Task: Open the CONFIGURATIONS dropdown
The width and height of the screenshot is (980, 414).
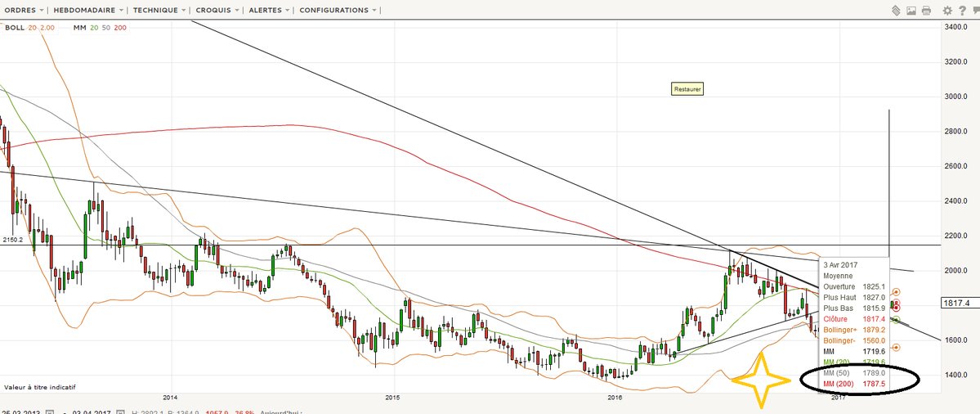Action: pos(338,10)
